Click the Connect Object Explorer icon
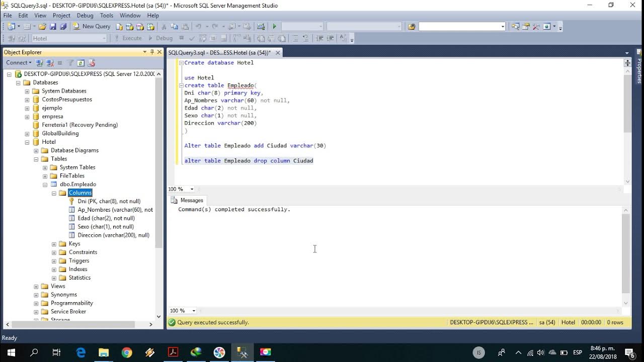Image resolution: width=644 pixels, height=362 pixels. [x=39, y=63]
